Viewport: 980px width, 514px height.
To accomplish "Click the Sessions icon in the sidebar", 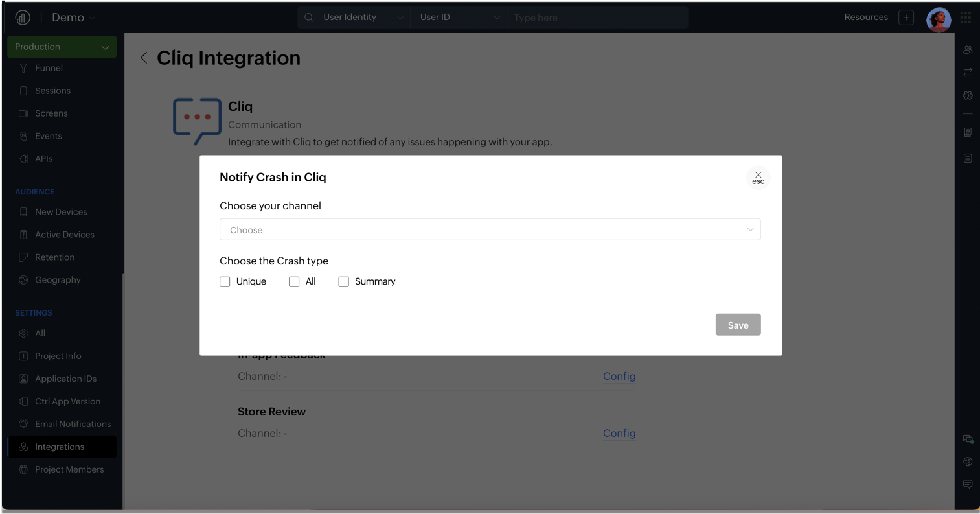I will click(23, 91).
